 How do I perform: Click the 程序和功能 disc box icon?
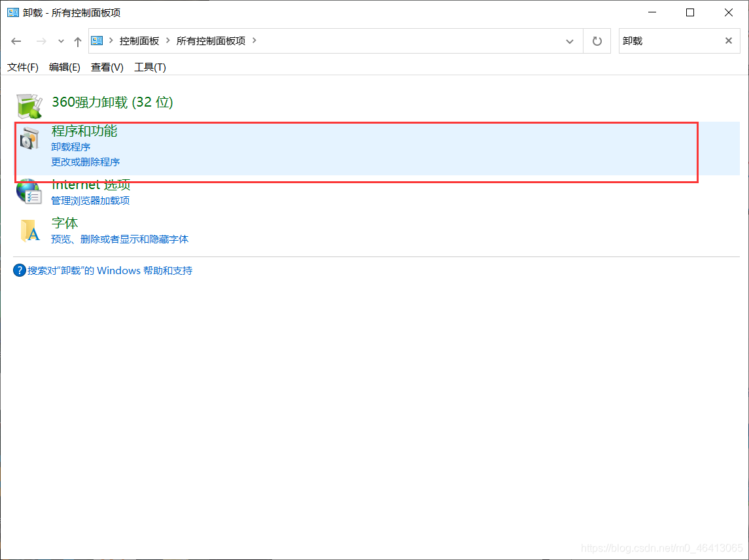(29, 139)
